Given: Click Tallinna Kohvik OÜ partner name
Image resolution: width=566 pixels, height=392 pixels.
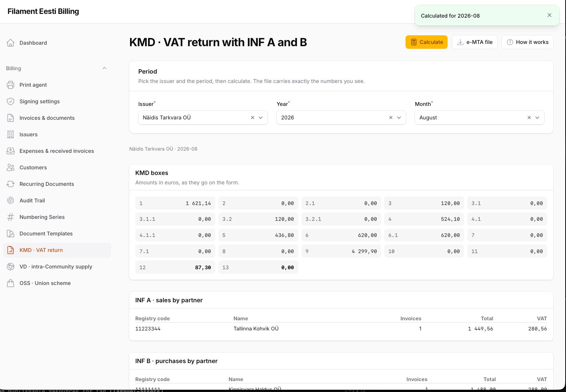Looking at the screenshot, I should [256, 329].
